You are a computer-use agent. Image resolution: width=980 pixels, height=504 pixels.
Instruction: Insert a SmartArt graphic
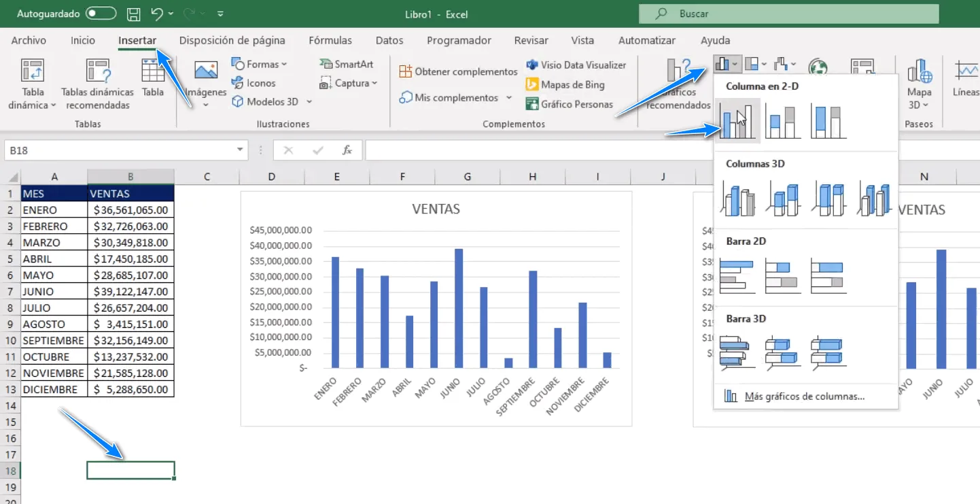click(347, 64)
